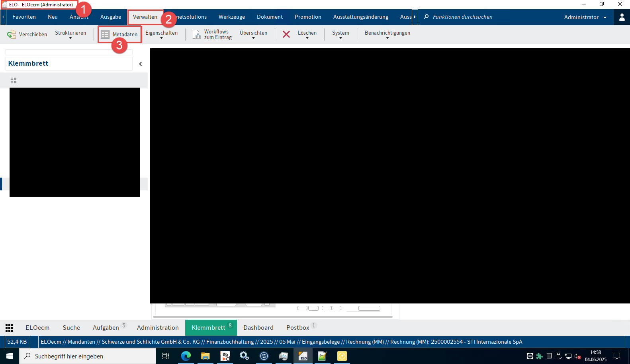Image resolution: width=630 pixels, height=364 pixels.
Task: Open the Benachrichtigungen menu button
Action: point(387,35)
